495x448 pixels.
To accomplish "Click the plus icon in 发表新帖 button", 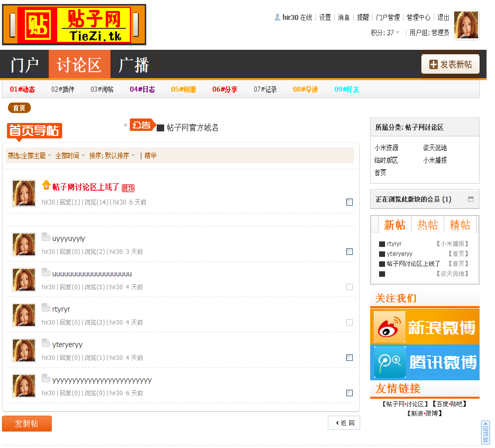I will click(x=433, y=64).
